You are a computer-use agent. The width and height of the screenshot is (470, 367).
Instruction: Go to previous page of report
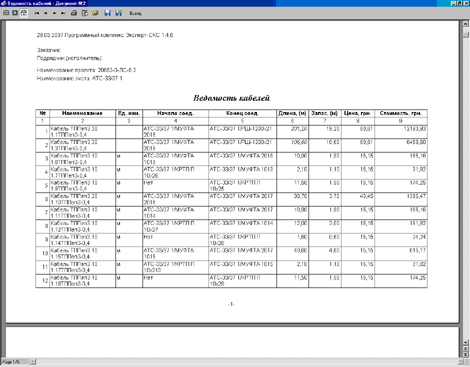pos(45,13)
